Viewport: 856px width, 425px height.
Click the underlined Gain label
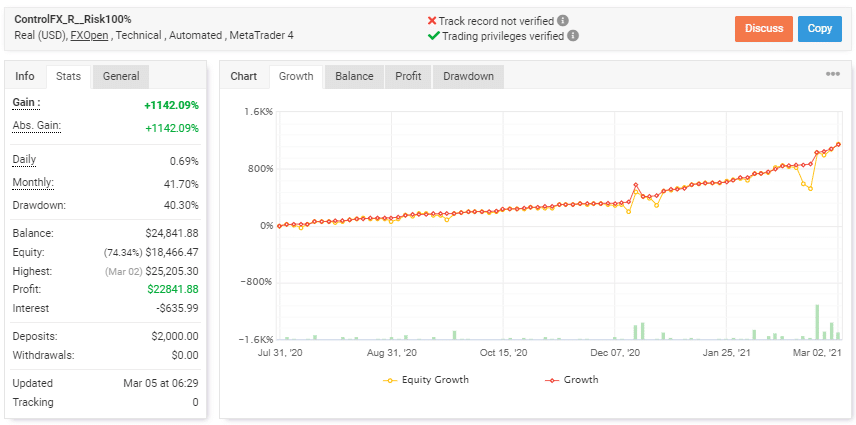point(26,103)
